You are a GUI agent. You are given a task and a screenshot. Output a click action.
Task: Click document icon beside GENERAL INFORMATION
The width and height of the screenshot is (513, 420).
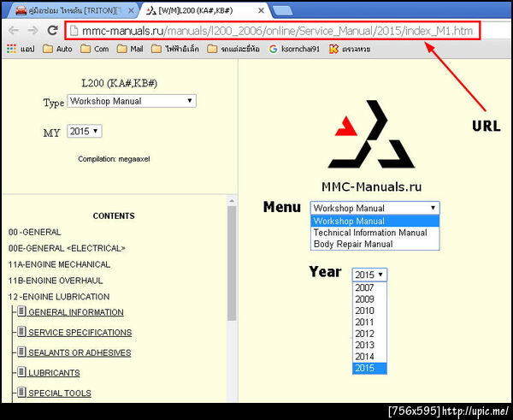[x=21, y=311]
